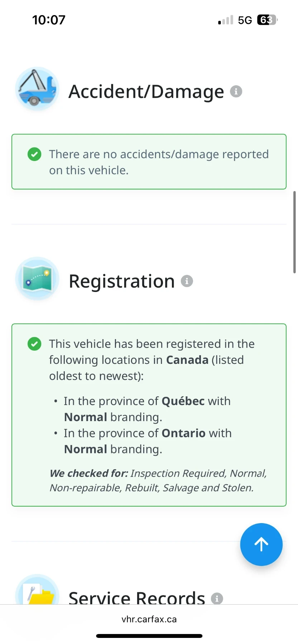Open info tooltip beside Service Records heading

[217, 598]
